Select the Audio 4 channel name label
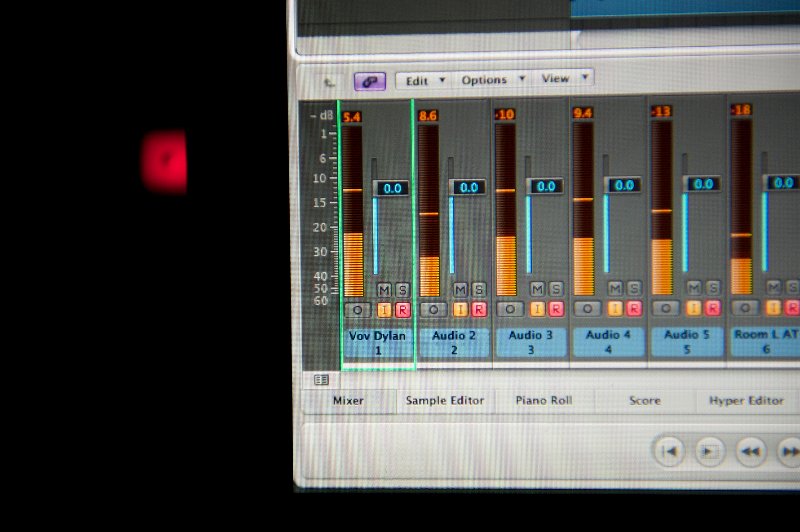 [x=609, y=341]
